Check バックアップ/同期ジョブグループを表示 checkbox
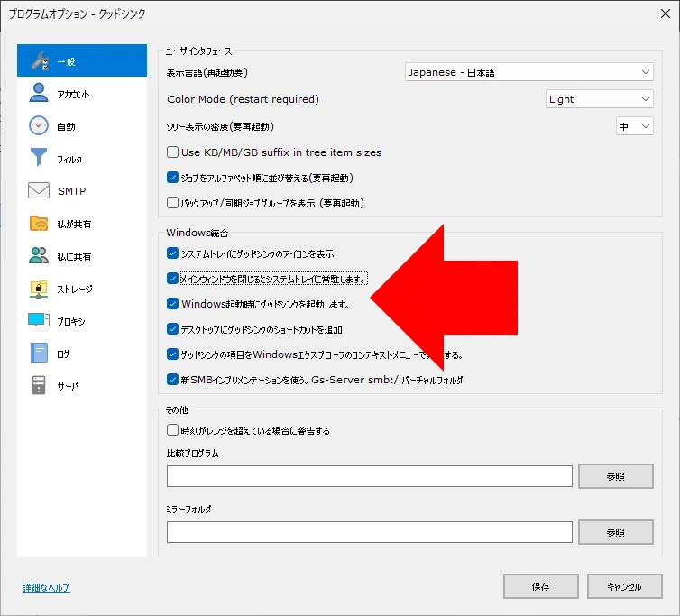Screen dimensions: 680x616 [x=172, y=203]
